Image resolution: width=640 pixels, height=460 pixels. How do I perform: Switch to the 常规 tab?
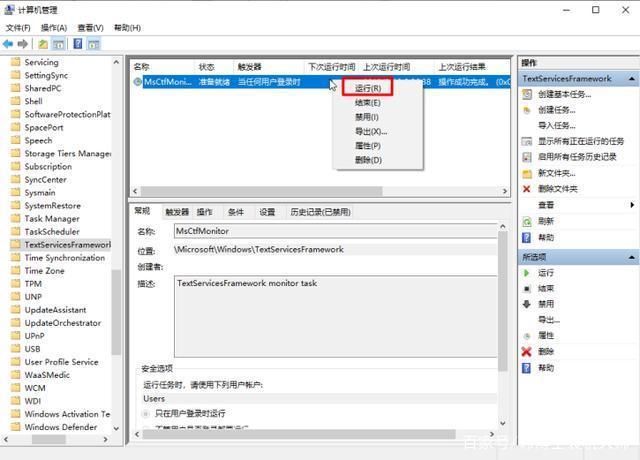click(142, 211)
